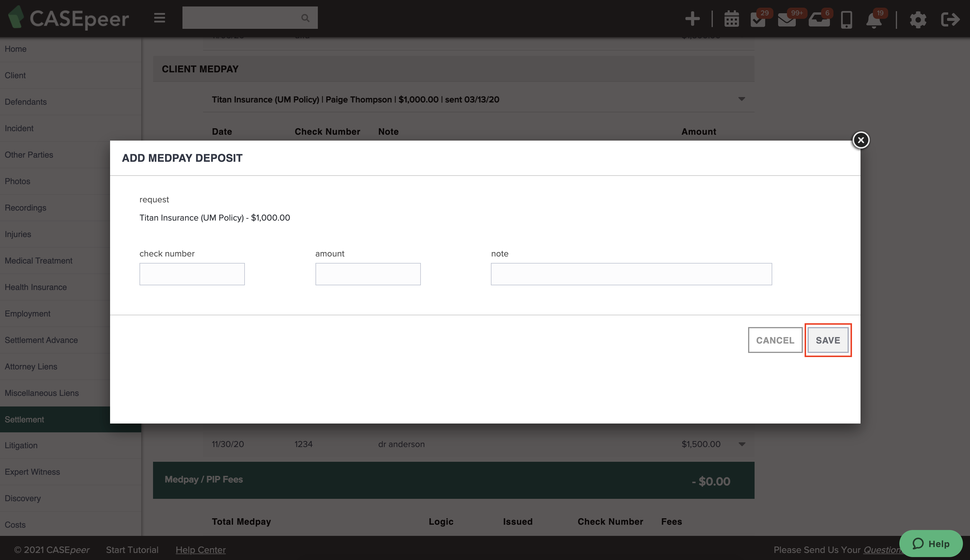Click the search magnifier icon
970x560 pixels.
(305, 18)
